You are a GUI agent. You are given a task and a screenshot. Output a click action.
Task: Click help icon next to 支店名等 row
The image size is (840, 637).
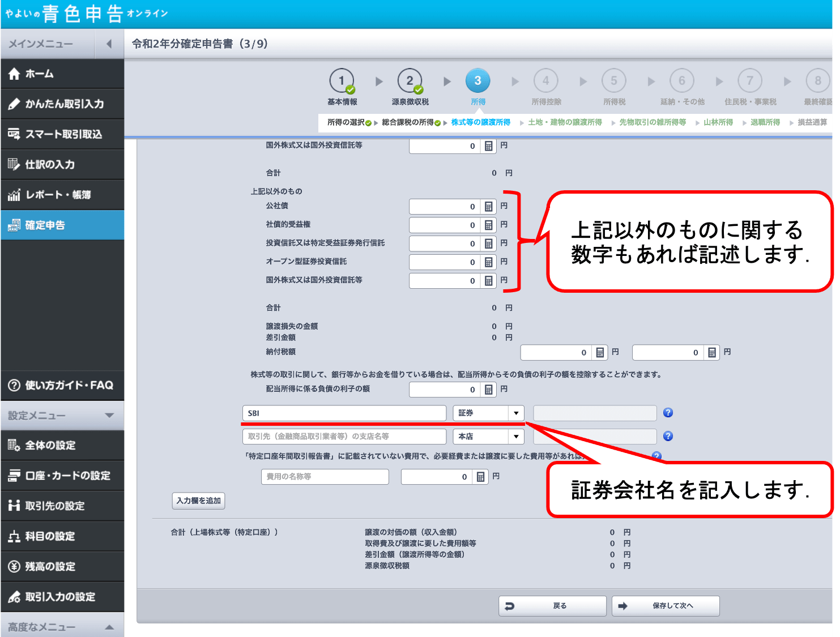click(x=668, y=436)
